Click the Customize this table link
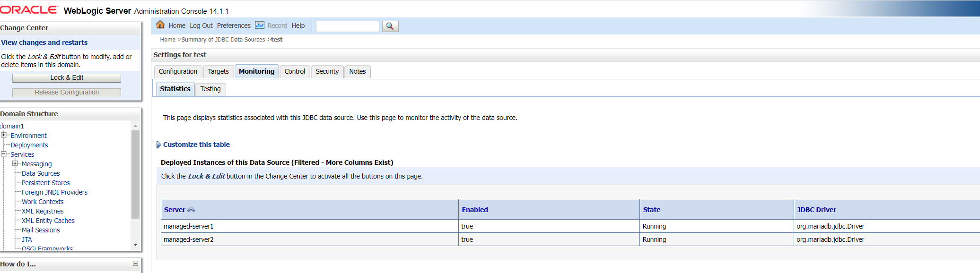Image resolution: width=980 pixels, height=273 pixels. tap(196, 145)
